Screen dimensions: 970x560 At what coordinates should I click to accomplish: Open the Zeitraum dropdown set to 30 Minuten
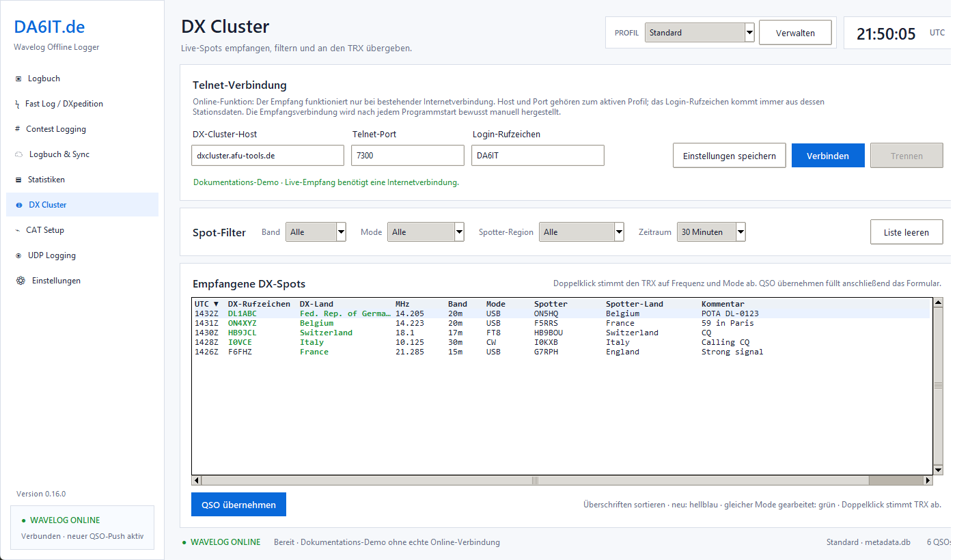tap(711, 232)
